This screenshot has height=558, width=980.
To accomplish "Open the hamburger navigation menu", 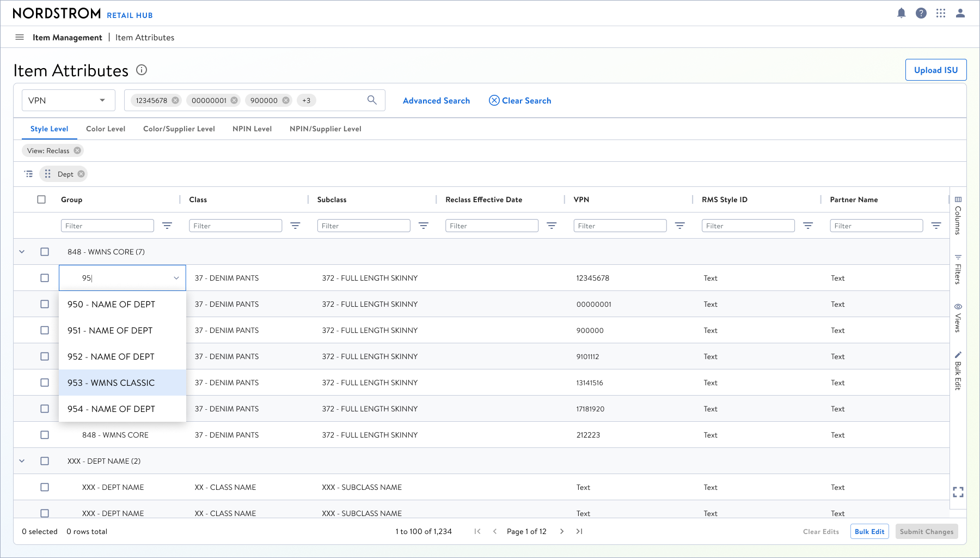I will coord(20,37).
